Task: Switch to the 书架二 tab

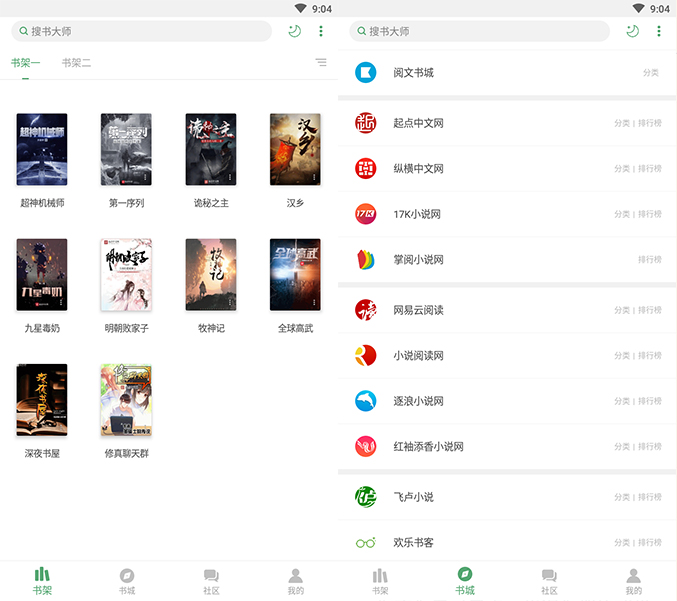Action: point(76,63)
